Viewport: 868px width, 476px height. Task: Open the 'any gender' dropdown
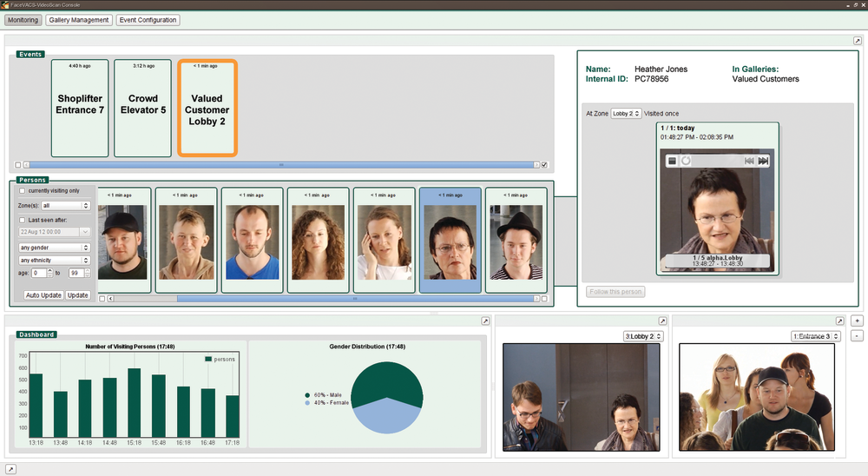[55, 247]
